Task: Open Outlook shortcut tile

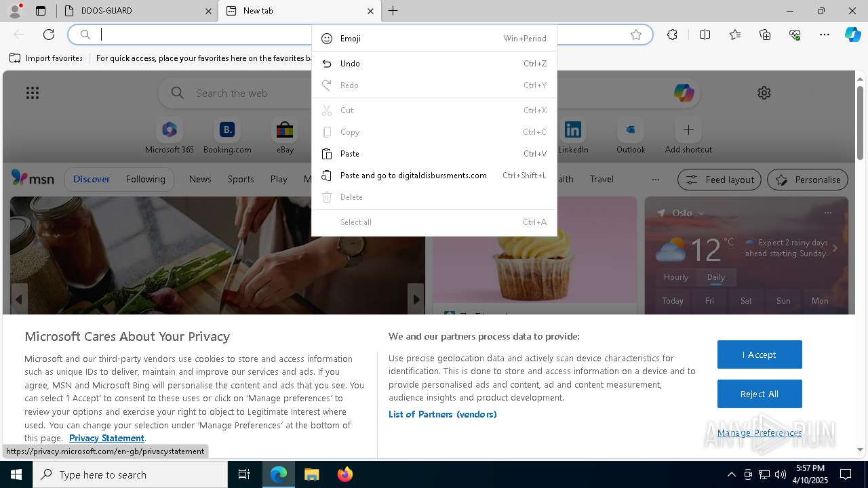Action: 631,136
